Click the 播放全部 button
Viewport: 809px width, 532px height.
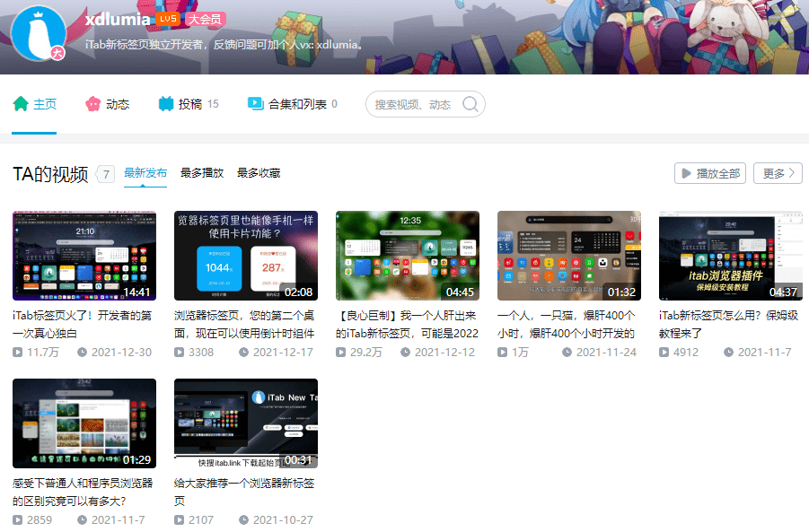709,172
